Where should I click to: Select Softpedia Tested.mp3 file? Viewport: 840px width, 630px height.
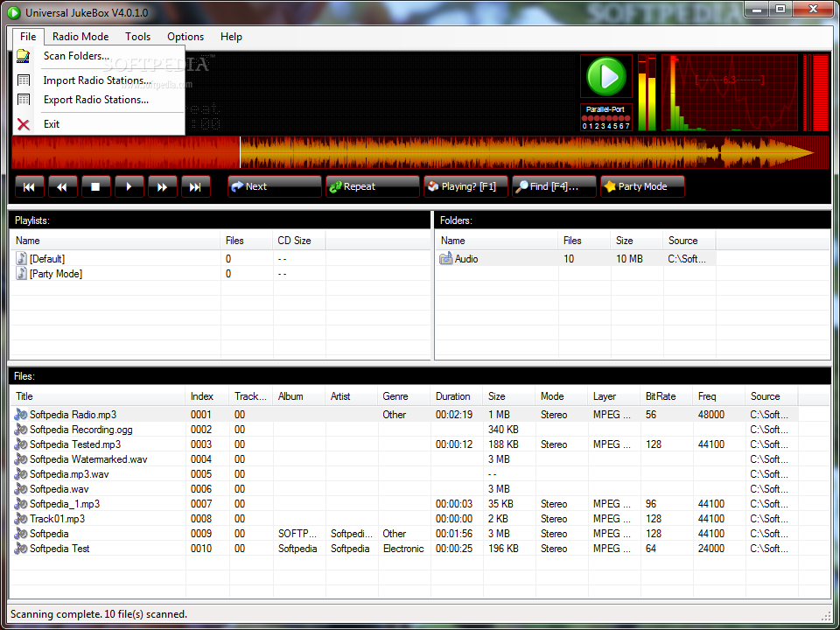[x=75, y=444]
